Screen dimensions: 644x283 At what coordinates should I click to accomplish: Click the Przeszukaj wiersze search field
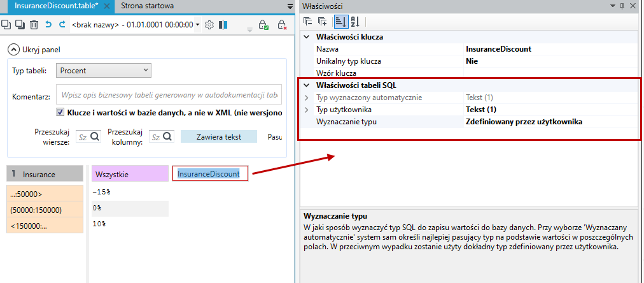(88, 138)
